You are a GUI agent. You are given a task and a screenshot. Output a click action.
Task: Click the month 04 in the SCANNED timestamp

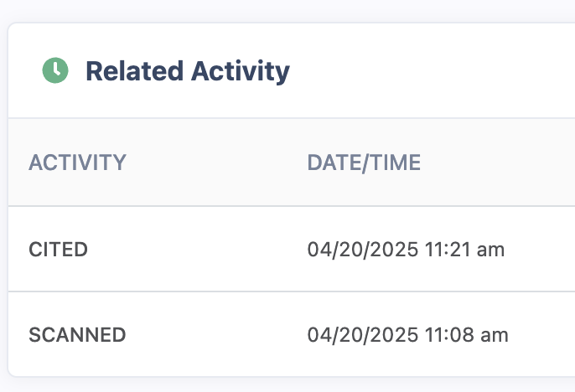pyautogui.click(x=318, y=335)
